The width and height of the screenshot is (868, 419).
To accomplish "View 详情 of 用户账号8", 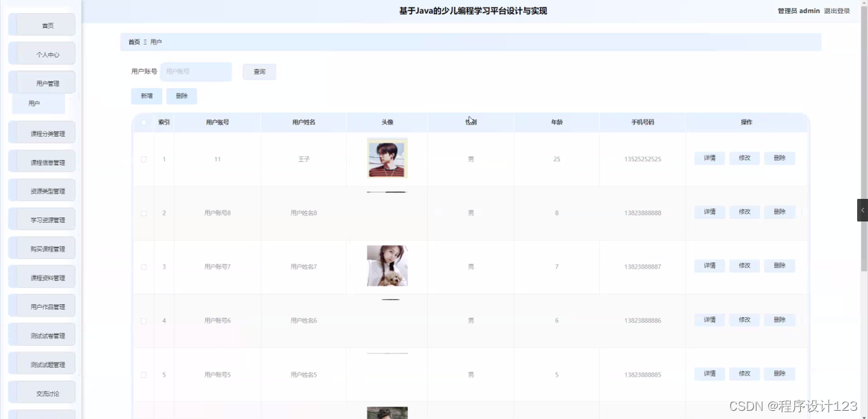I will (x=709, y=212).
